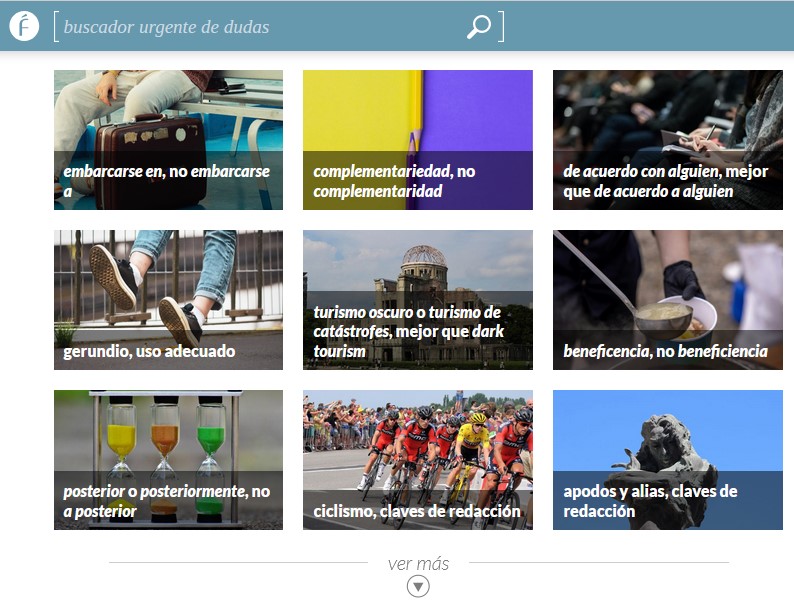Image resolution: width=794 pixels, height=605 pixels.
Task: Open 'gerundio, uso adecuado' headline
Action: (149, 351)
